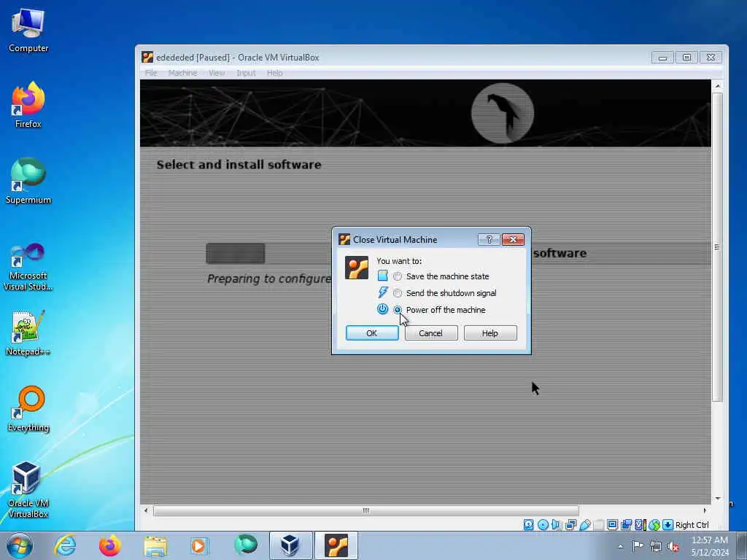Open the Notepad++ desktop shortcut
747x560 pixels.
(28, 332)
